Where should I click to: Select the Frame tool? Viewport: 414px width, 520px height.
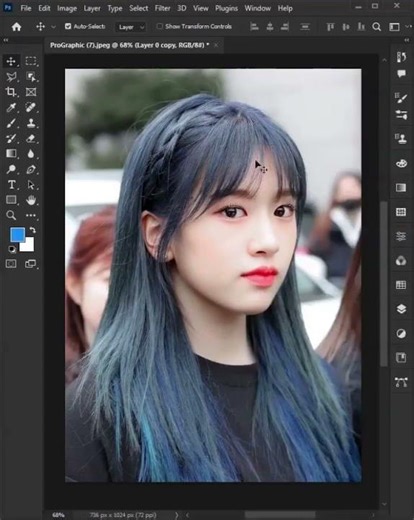coord(31,92)
